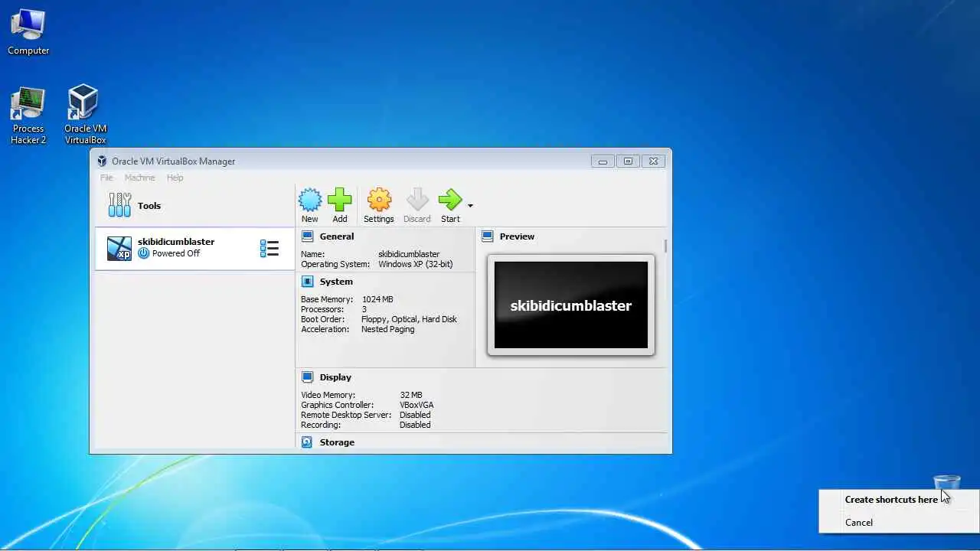Close the VirtualBox Manager window

coord(653,161)
